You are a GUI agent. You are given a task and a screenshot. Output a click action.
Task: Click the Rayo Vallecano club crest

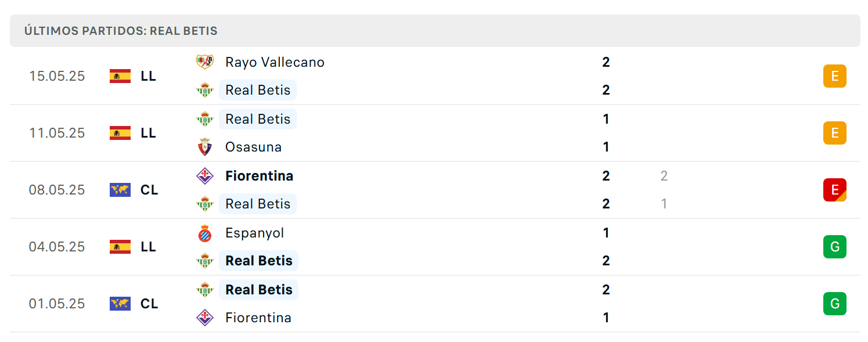tap(205, 62)
